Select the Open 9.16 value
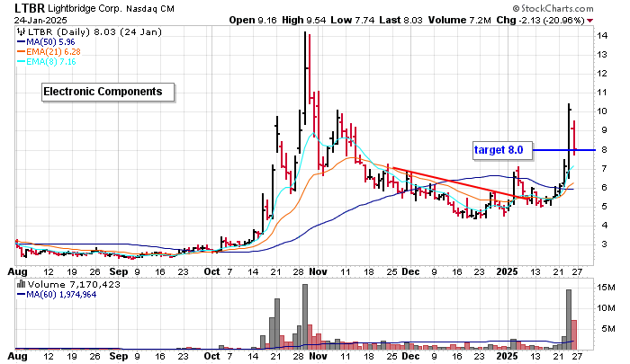 (253, 20)
